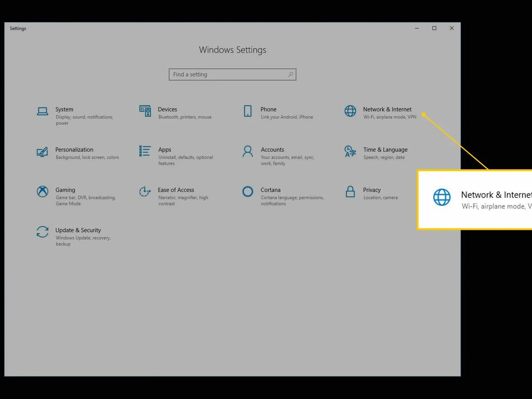Viewport: 532px width, 399px height.
Task: Open Personalization settings title
Action: (x=74, y=150)
